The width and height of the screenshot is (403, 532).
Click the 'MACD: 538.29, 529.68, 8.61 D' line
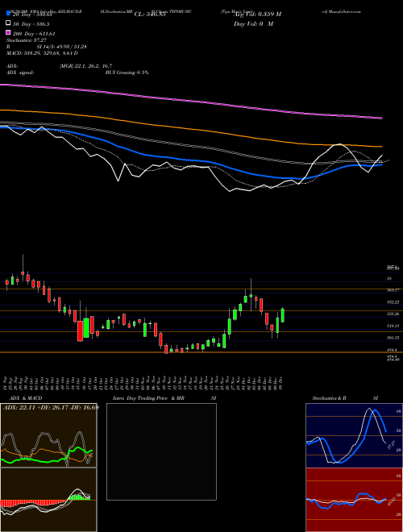[x=42, y=53]
